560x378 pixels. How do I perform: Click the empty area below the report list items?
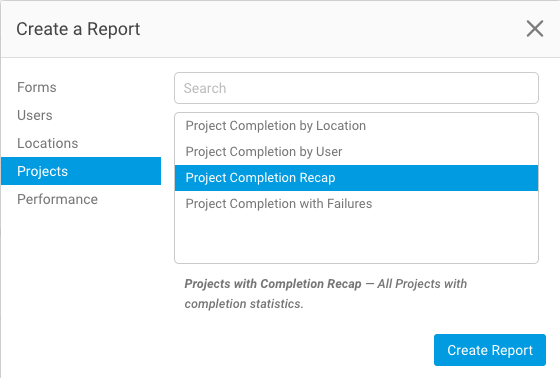point(356,239)
